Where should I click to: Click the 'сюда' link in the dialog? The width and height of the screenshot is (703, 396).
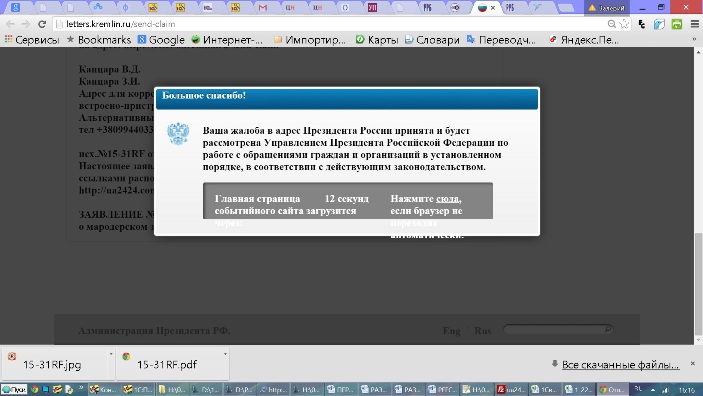point(447,199)
